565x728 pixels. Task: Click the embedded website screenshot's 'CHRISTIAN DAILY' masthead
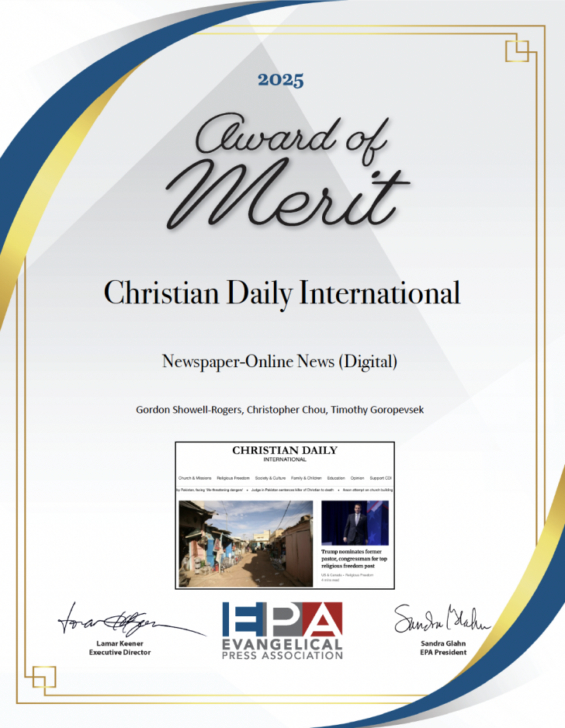tap(285, 450)
